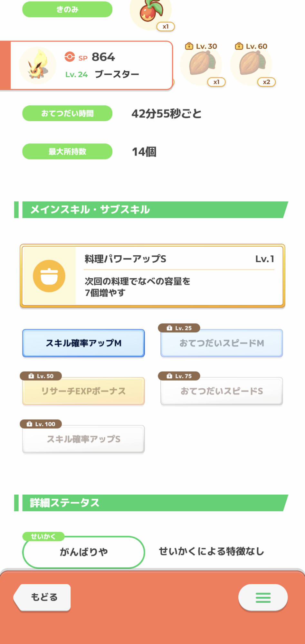Tap the おてつだい時間 green label

point(67,113)
